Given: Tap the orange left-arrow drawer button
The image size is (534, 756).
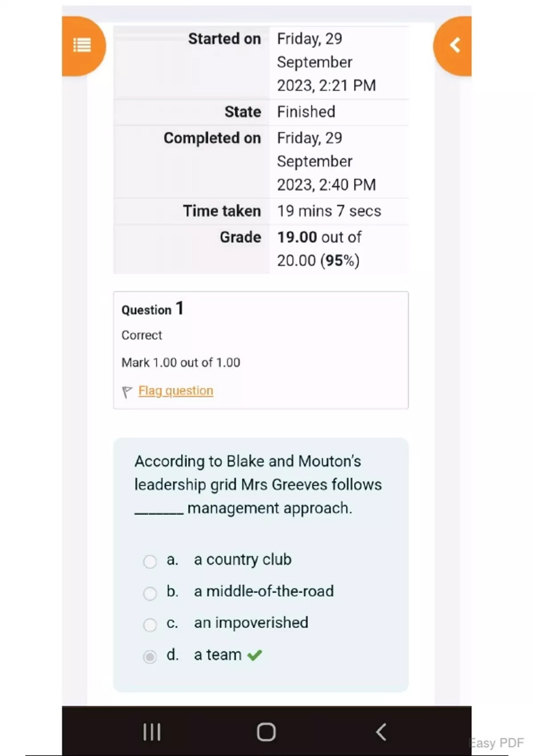Looking at the screenshot, I should pyautogui.click(x=454, y=45).
